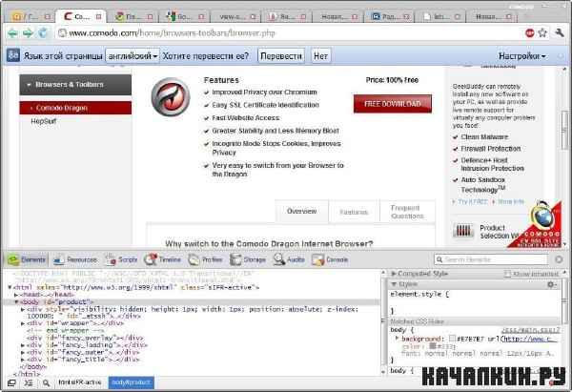This screenshot has width=572, height=392.
Task: Click the element.style rule text
Action: [419, 294]
